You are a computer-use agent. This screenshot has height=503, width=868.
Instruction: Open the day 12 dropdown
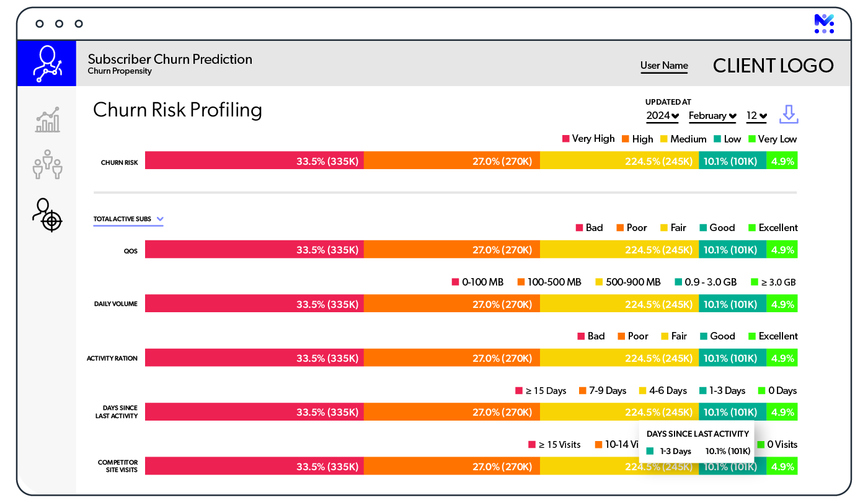click(x=756, y=116)
